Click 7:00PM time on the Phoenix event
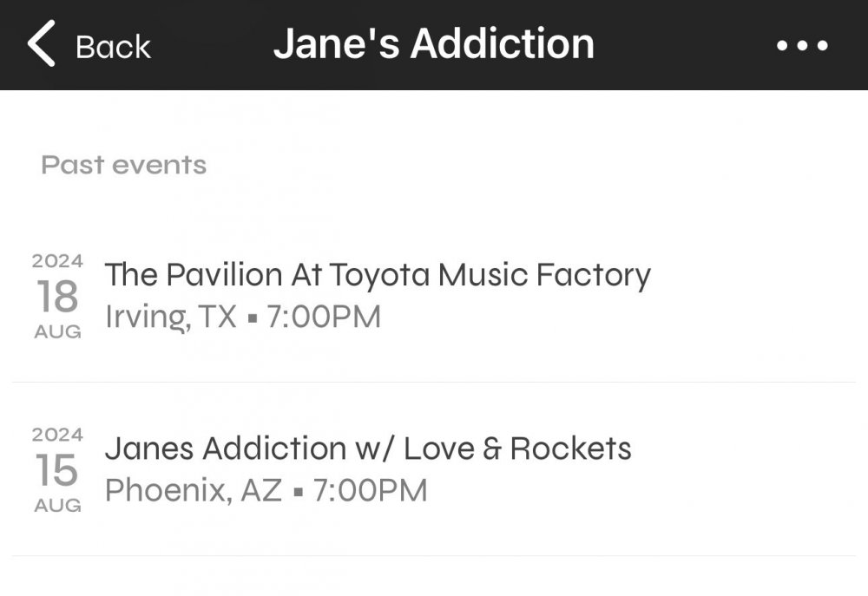The height and width of the screenshot is (596, 868). (371, 491)
